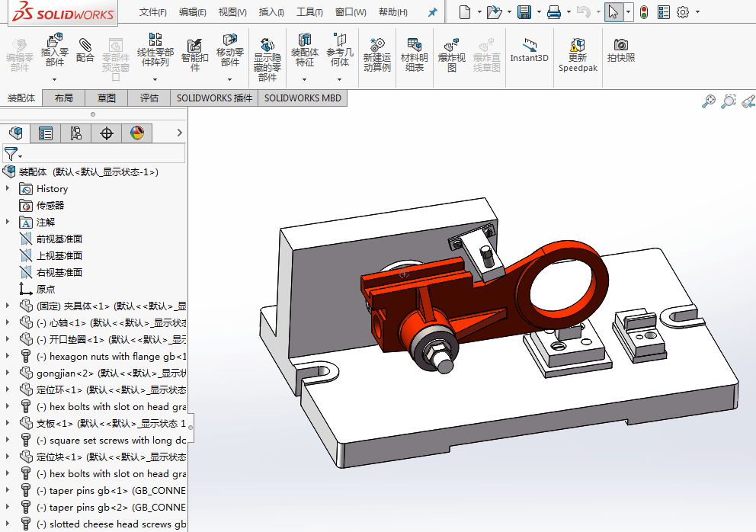Click the tree filter funnel icon
This screenshot has width=756, height=532.
click(x=11, y=155)
